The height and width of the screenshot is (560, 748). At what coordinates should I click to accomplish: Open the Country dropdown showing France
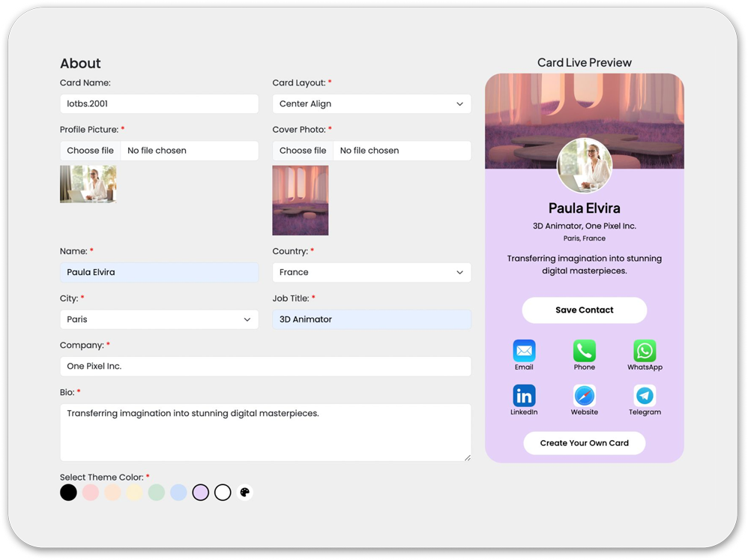pyautogui.click(x=372, y=272)
